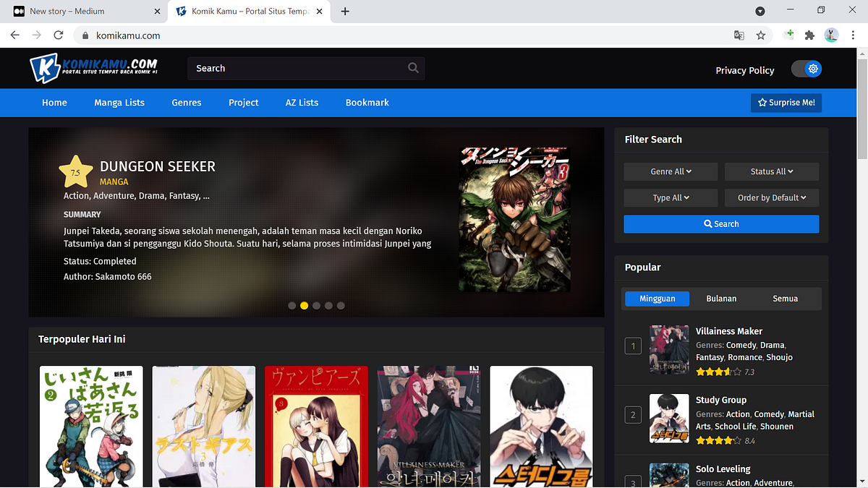This screenshot has height=488, width=868.
Task: Open the red vampire manga cover
Action: (316, 427)
